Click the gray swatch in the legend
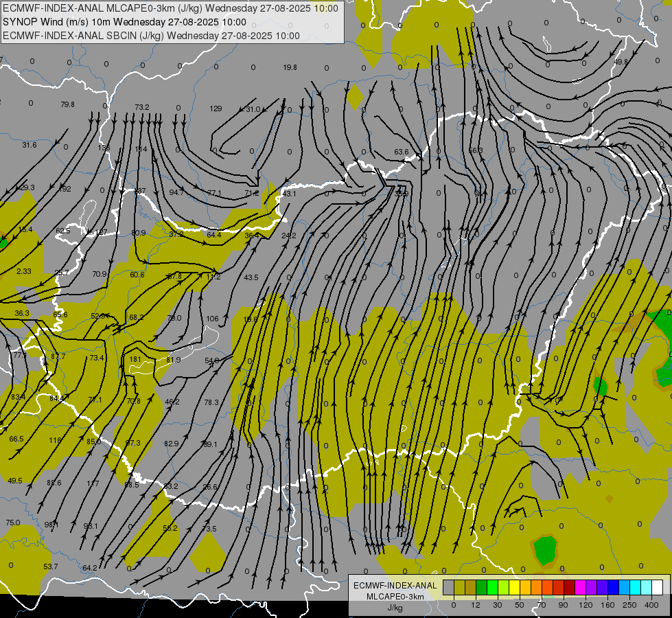The width and height of the screenshot is (672, 618). pos(448,588)
